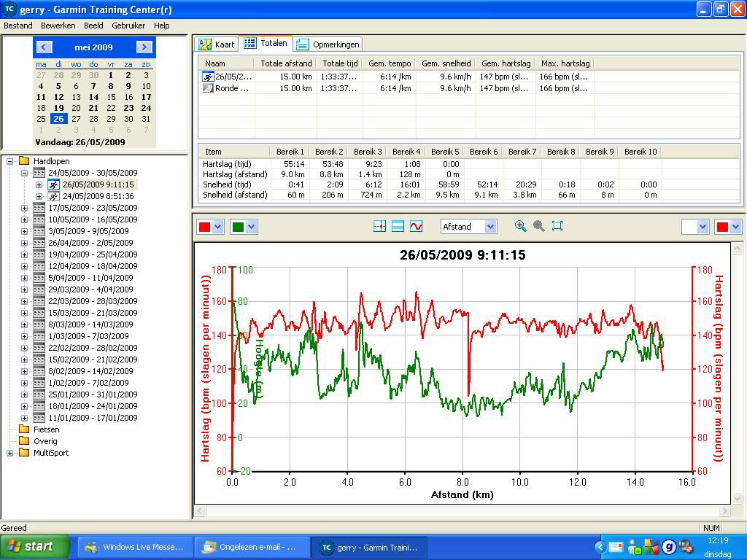
Task: Click the taskbar clock 12:19
Action: 718,540
